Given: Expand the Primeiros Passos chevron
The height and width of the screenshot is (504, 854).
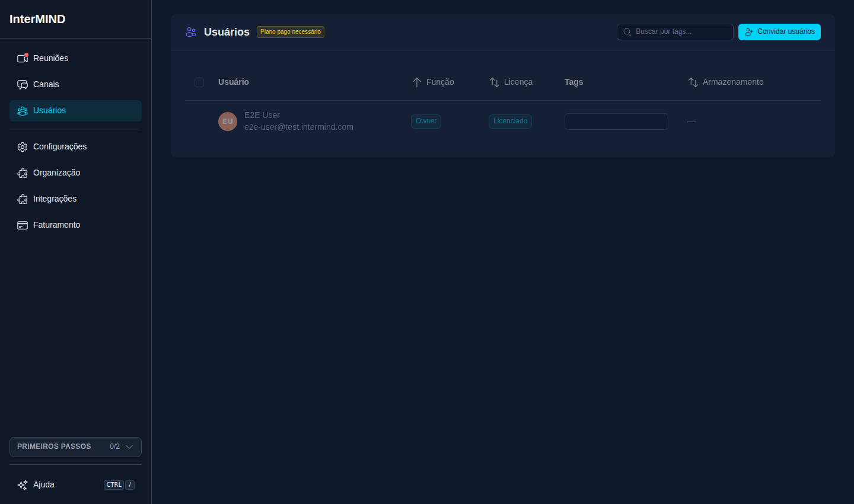Looking at the screenshot, I should pos(129,447).
